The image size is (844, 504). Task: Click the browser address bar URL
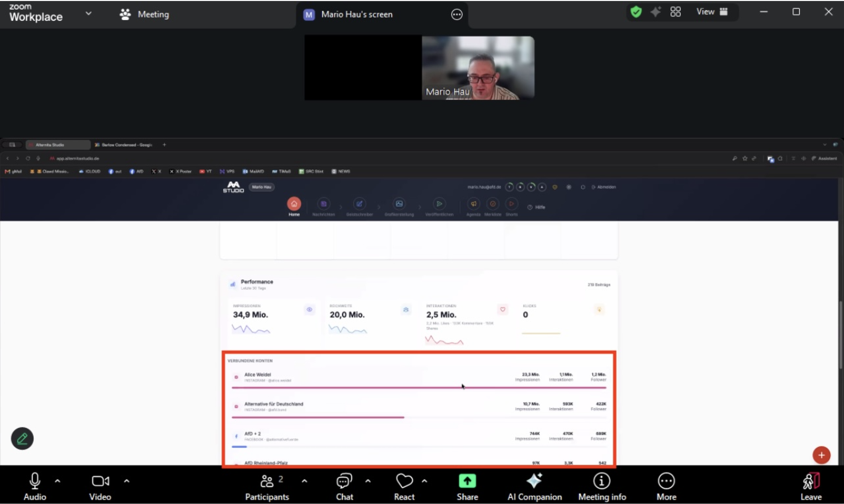coord(78,159)
